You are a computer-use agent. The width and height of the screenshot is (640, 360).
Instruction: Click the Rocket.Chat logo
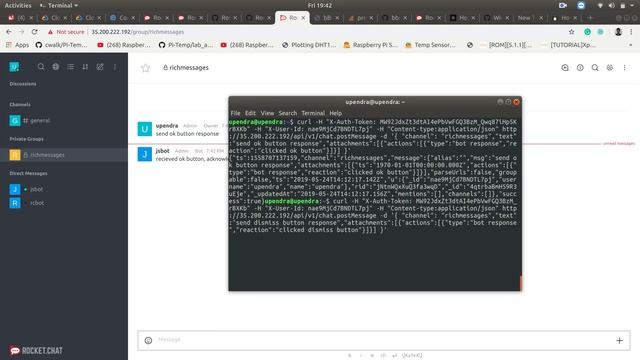36,351
